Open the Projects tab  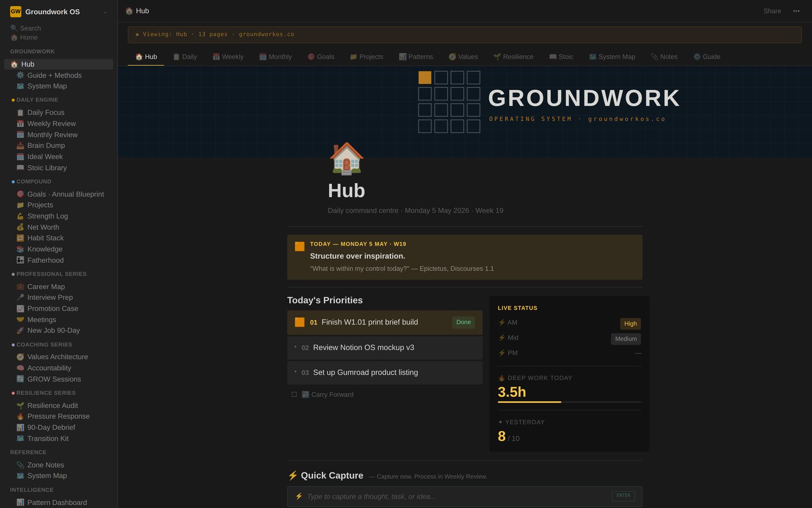[x=366, y=56]
